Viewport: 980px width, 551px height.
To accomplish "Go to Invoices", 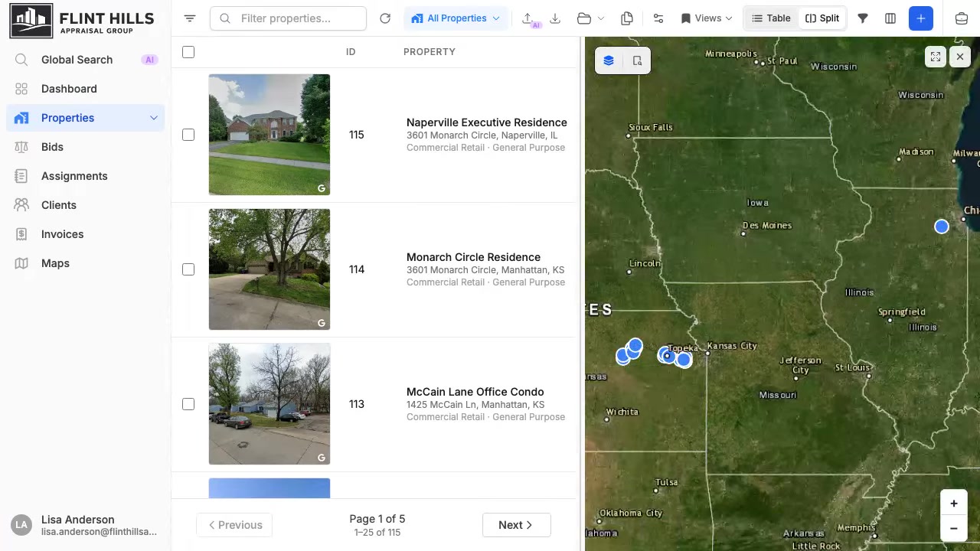I will point(86,234).
